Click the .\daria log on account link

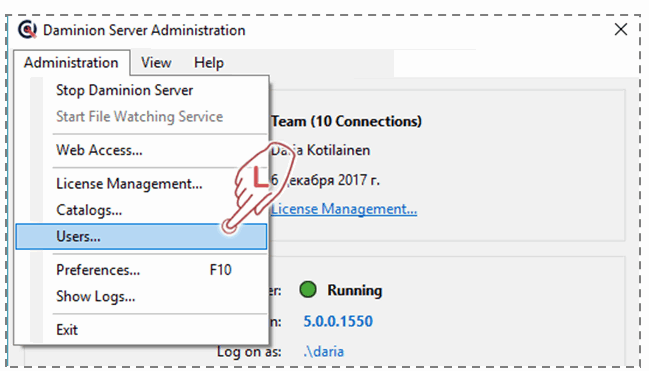(324, 352)
